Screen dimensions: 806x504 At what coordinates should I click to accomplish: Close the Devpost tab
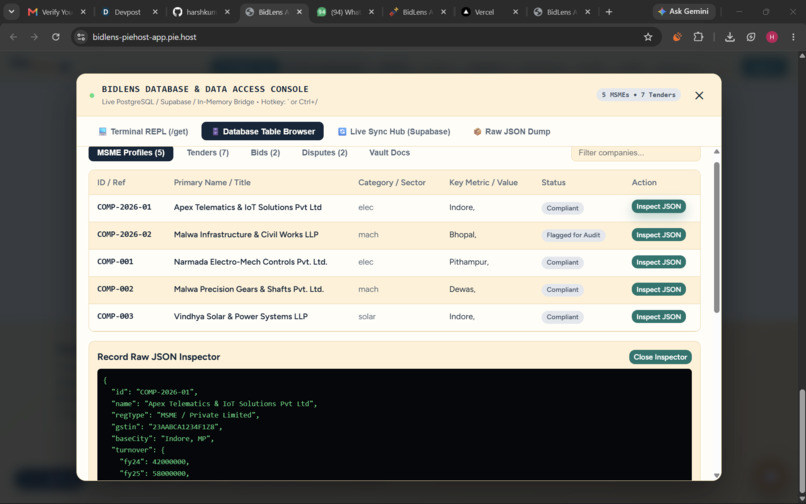pyautogui.click(x=155, y=12)
